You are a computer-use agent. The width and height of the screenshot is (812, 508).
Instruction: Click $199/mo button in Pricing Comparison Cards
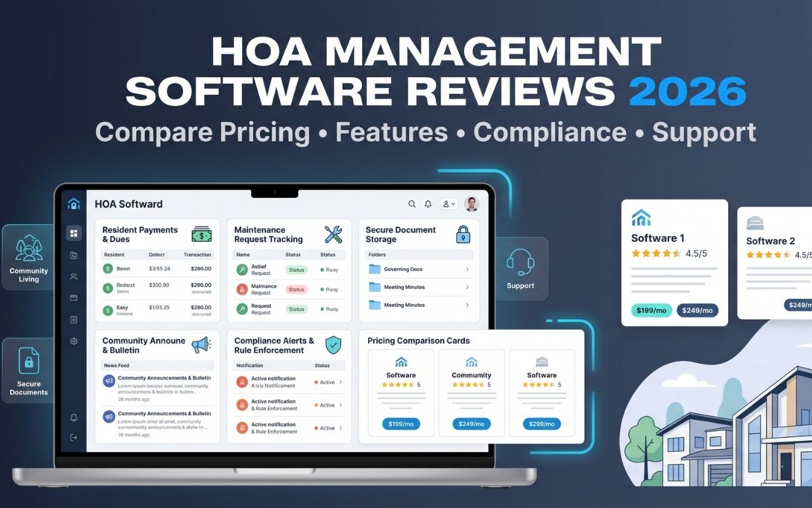tap(401, 424)
